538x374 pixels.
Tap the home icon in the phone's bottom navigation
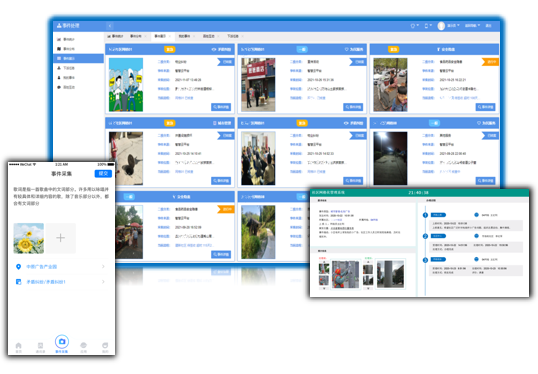click(19, 345)
